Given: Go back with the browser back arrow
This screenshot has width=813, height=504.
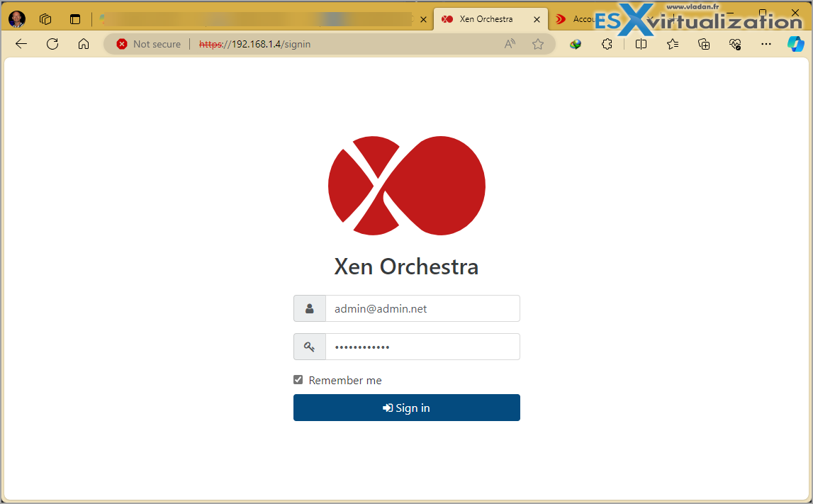Looking at the screenshot, I should [x=21, y=44].
